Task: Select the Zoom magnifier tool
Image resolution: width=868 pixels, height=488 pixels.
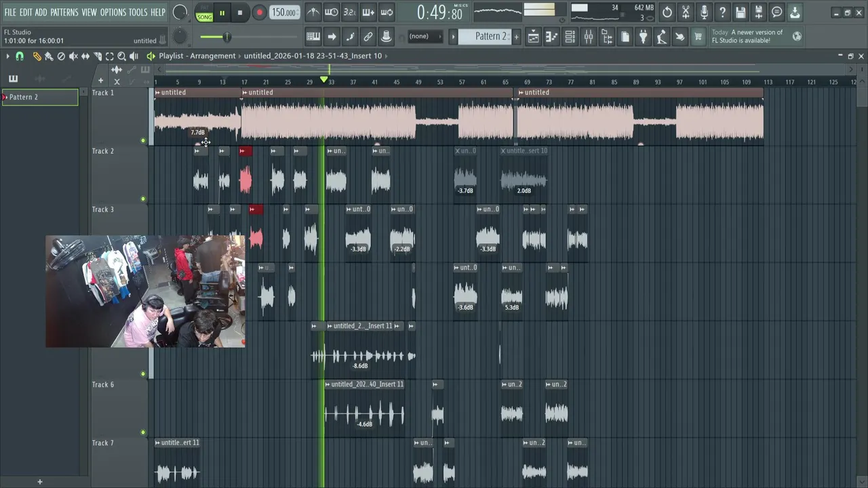Action: pos(122,56)
